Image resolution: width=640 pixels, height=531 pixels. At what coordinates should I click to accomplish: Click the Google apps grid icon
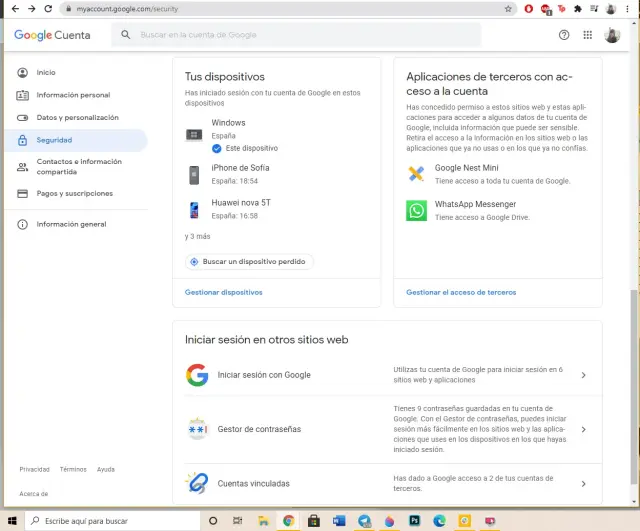pos(587,35)
